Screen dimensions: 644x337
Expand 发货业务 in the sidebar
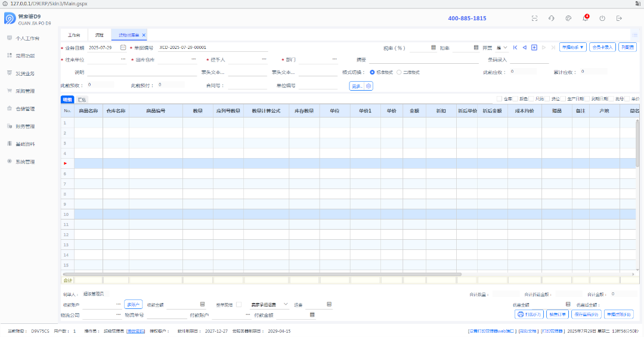pos(25,73)
